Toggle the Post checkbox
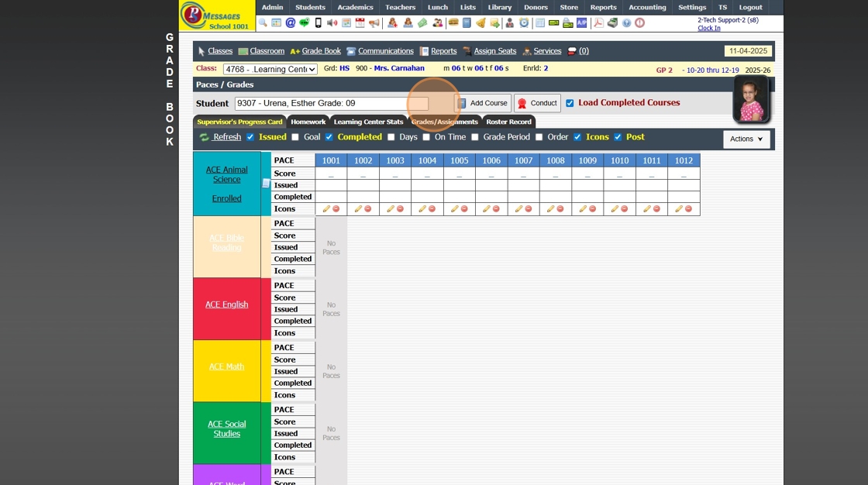The height and width of the screenshot is (485, 868). (618, 137)
